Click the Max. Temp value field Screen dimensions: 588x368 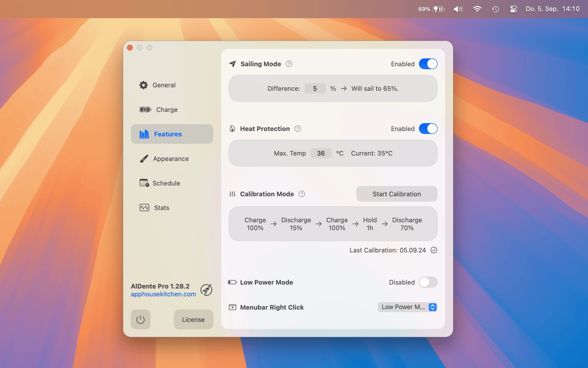pyautogui.click(x=321, y=153)
